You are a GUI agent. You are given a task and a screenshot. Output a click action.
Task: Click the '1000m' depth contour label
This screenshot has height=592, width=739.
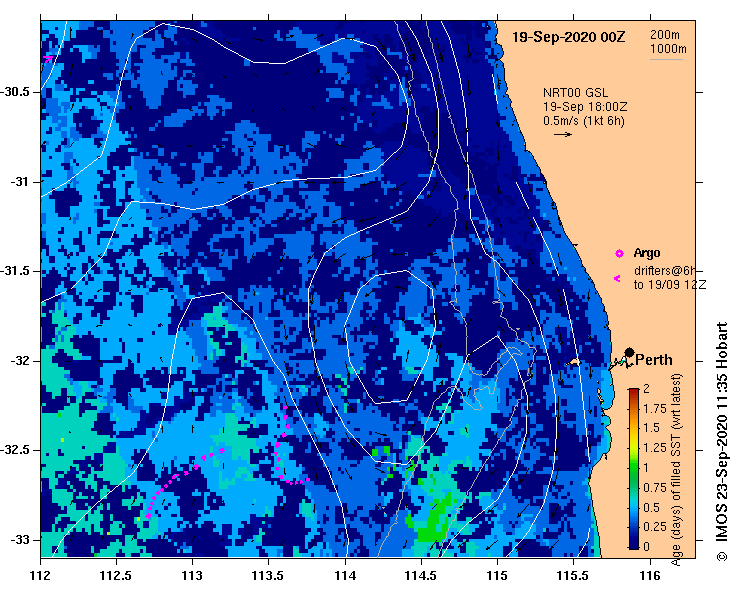(668, 49)
